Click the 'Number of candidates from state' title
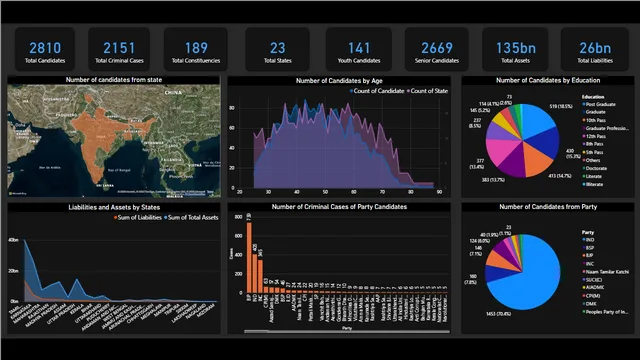 pos(114,80)
